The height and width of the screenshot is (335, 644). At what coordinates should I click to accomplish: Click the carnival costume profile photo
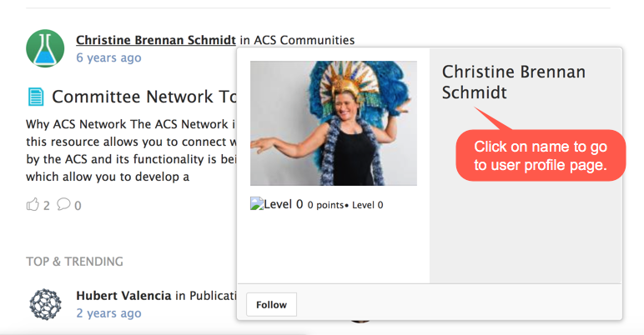(x=334, y=122)
